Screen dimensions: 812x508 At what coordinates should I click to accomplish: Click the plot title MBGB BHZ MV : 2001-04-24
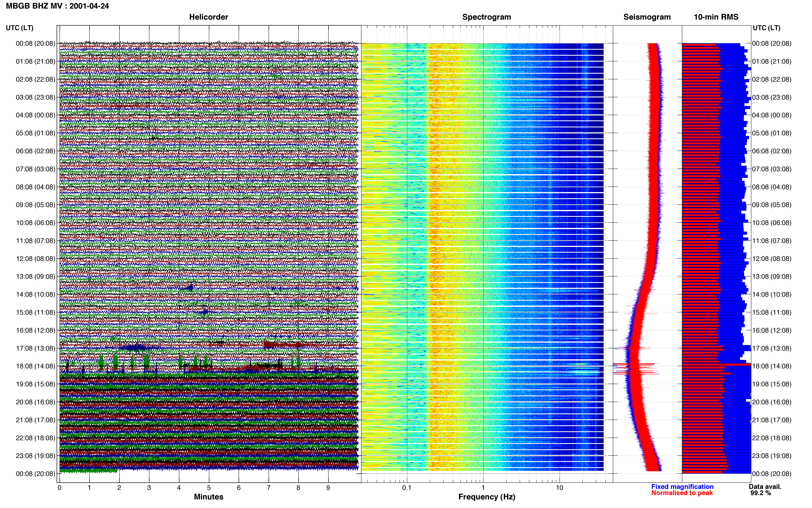click(x=57, y=6)
